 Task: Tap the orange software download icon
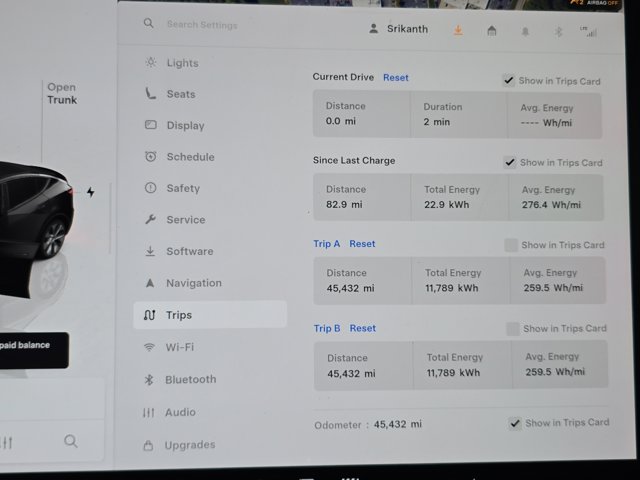(458, 30)
